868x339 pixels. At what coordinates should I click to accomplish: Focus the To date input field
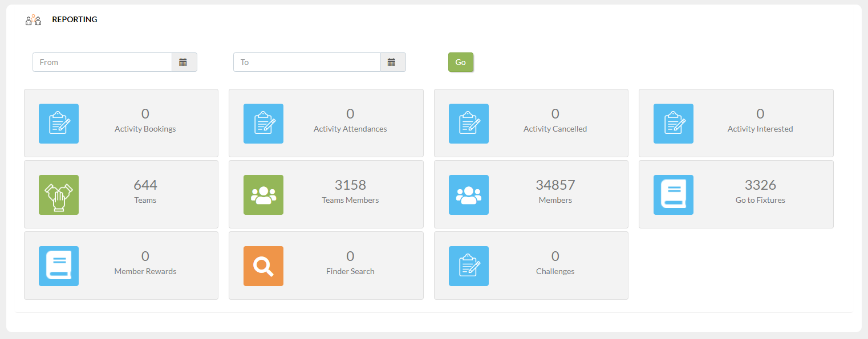[x=307, y=62]
